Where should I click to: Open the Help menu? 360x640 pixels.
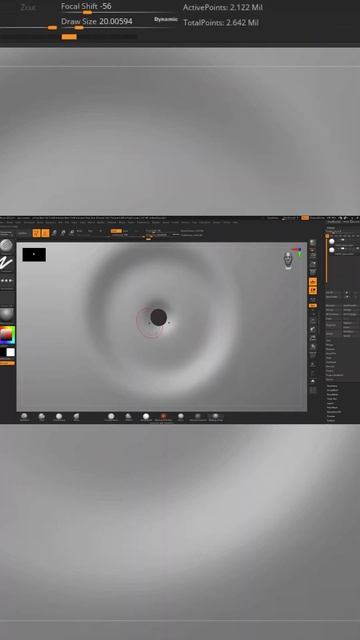pos(235,222)
